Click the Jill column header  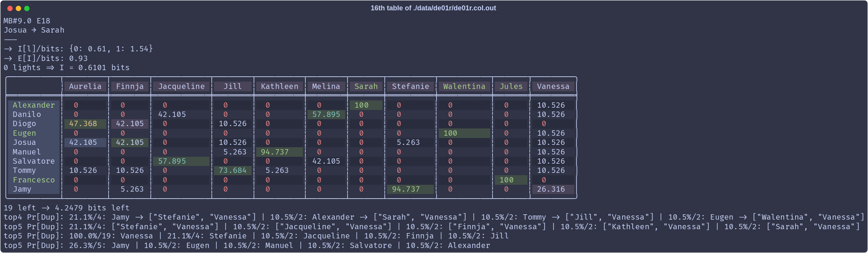pos(233,86)
